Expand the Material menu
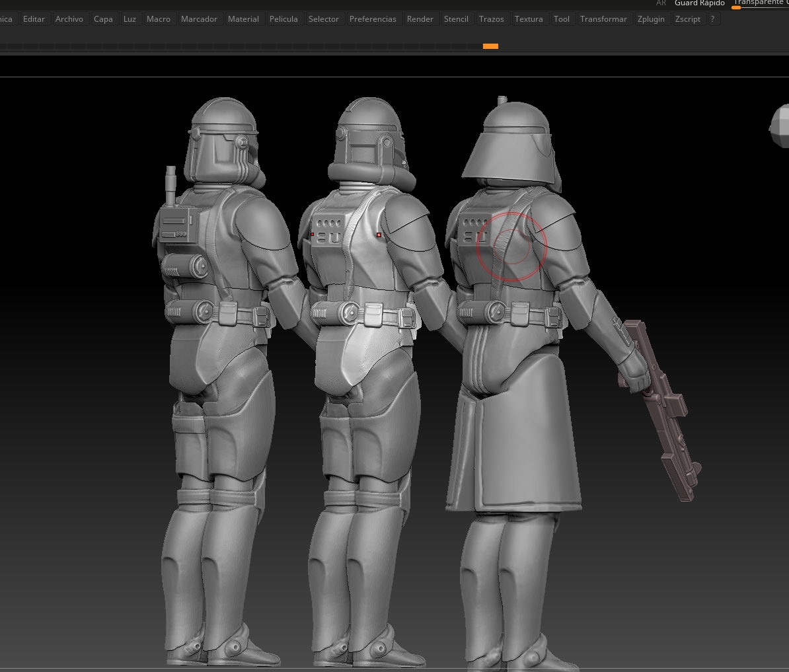This screenshot has height=672, width=789. click(x=243, y=19)
